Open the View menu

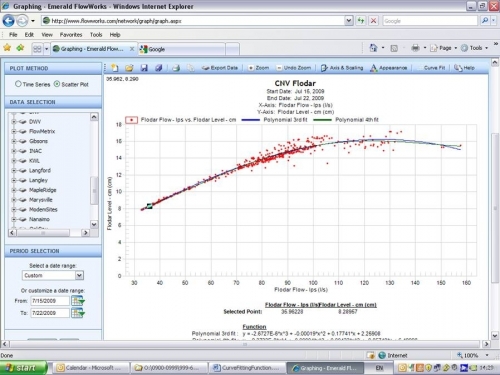pyautogui.click(x=47, y=35)
